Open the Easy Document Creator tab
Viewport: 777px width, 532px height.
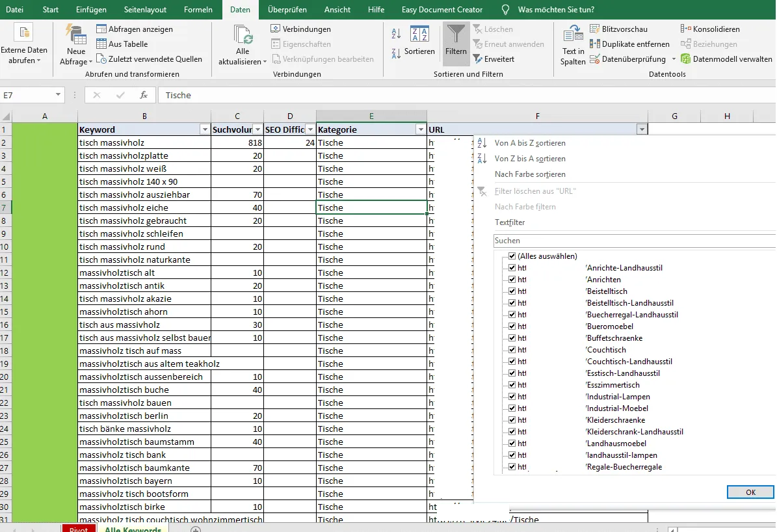tap(442, 9)
